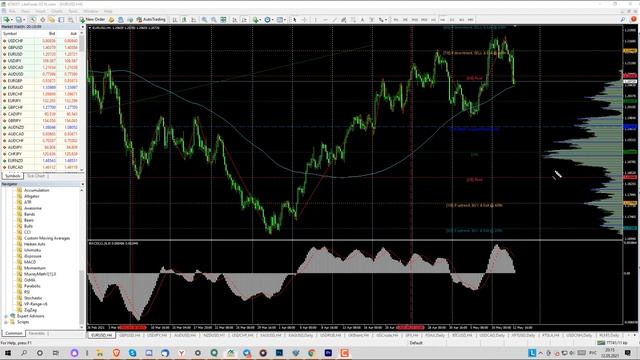The image size is (640, 360).
Task: Click the Strategy Tester toolbar icon
Action: [x=71, y=19]
